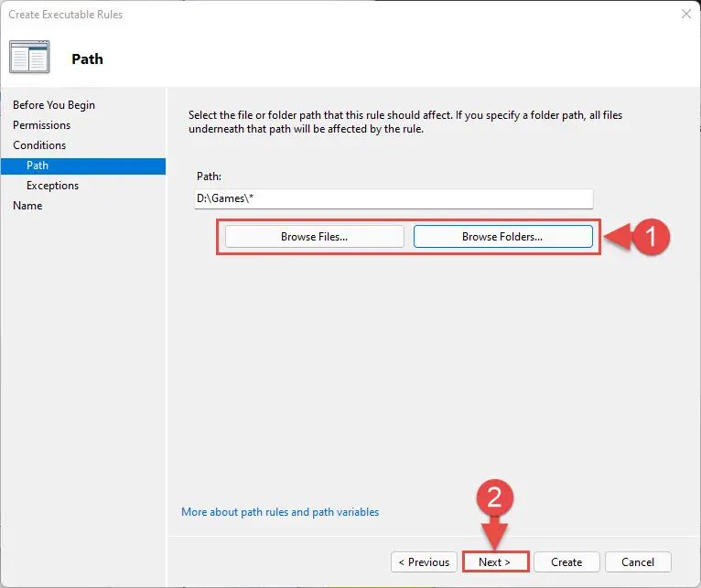Open the Before You Begin step
701x588 pixels.
pyautogui.click(x=54, y=105)
